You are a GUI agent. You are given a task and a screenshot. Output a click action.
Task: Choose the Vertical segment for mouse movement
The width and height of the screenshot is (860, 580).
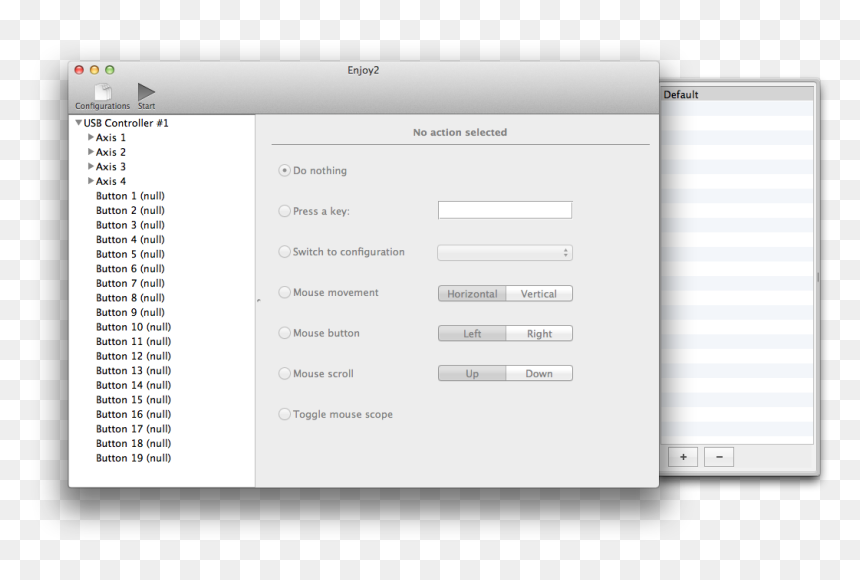click(539, 294)
